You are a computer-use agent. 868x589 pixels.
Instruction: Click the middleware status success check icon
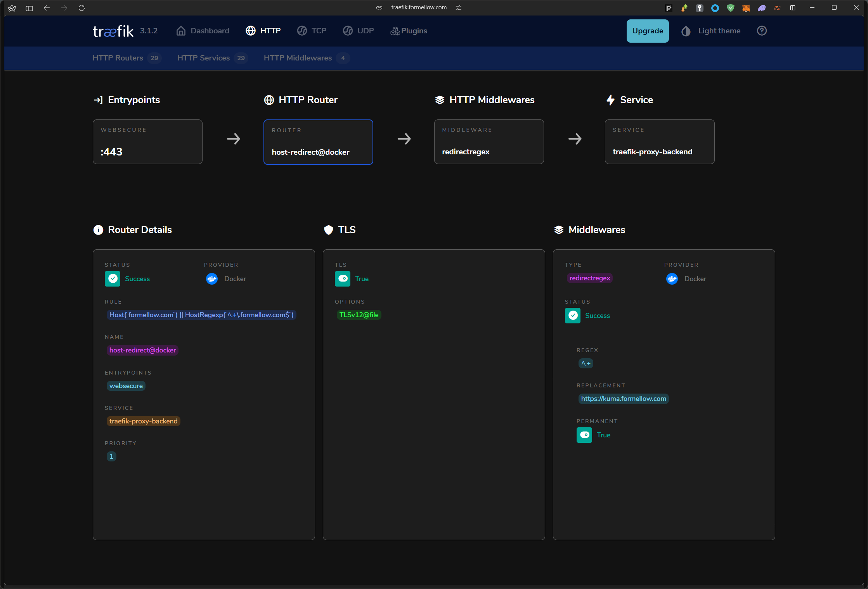pos(573,316)
